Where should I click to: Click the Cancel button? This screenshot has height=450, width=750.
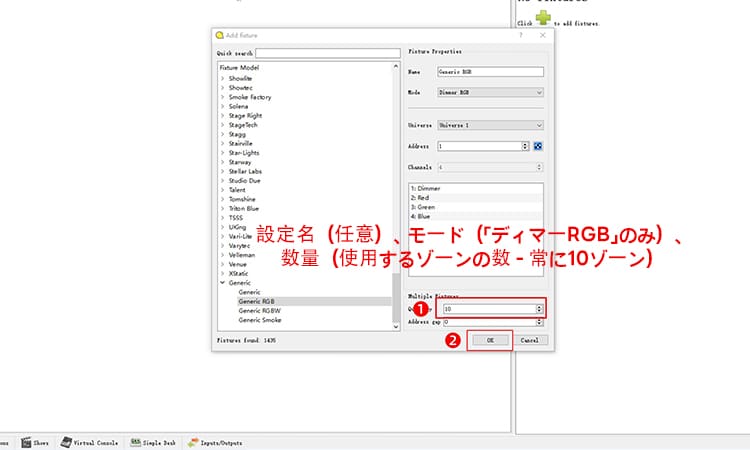[x=529, y=340]
